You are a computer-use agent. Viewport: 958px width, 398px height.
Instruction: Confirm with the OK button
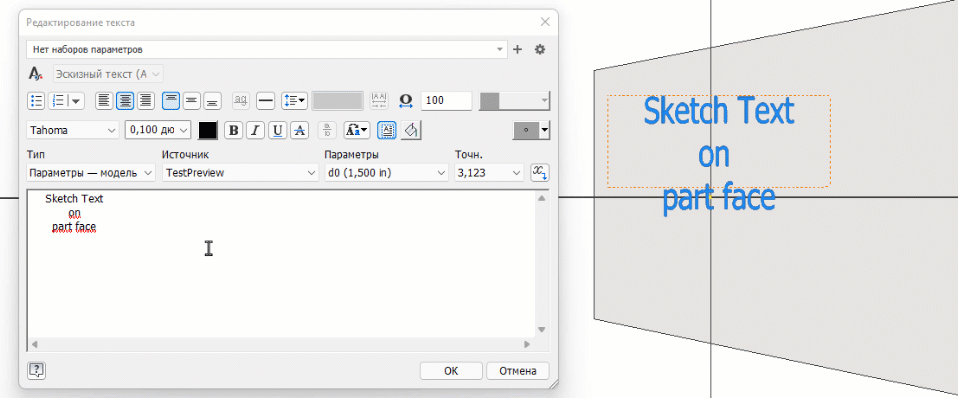tap(452, 370)
